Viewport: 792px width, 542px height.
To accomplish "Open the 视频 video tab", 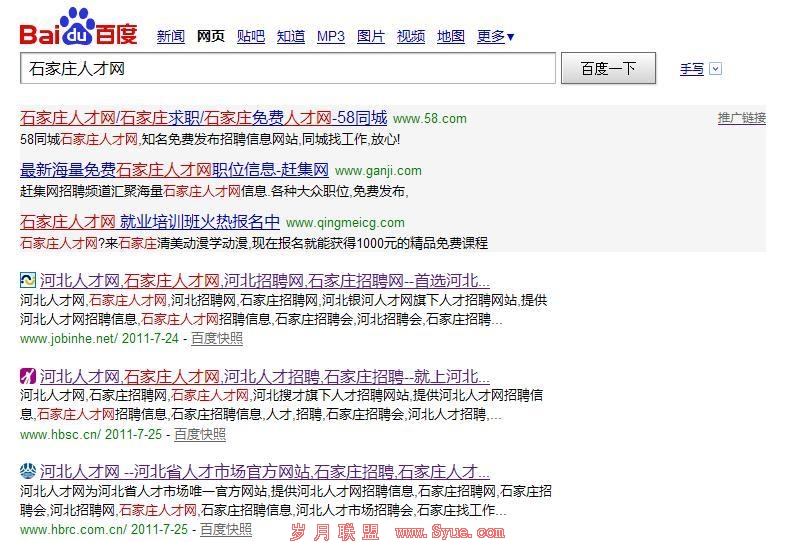I will (x=411, y=37).
